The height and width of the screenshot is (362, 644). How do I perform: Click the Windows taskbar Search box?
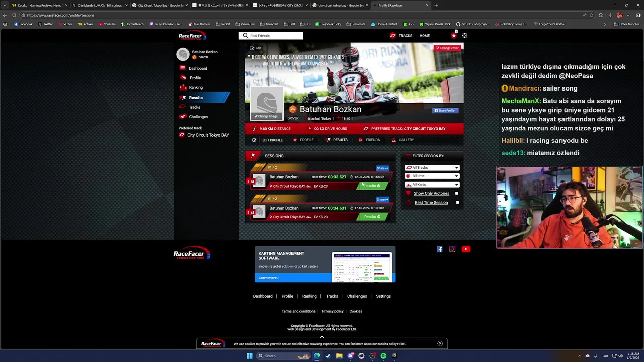[x=282, y=356]
